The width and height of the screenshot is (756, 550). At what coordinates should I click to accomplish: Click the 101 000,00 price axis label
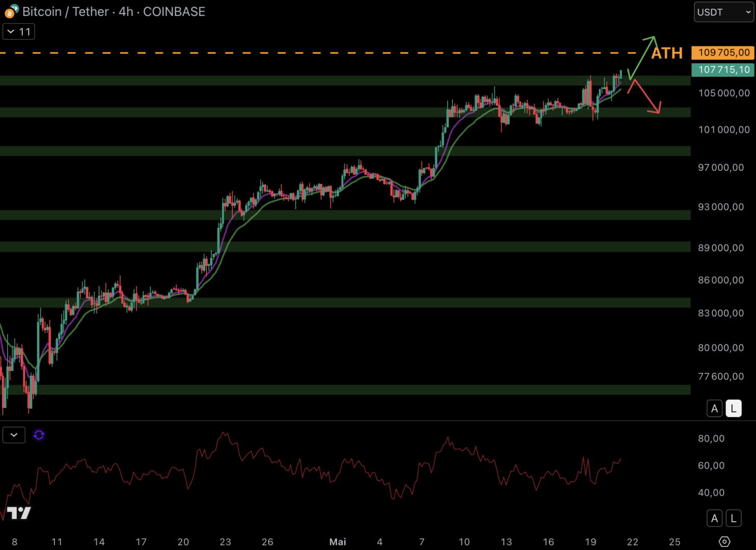pyautogui.click(x=724, y=130)
